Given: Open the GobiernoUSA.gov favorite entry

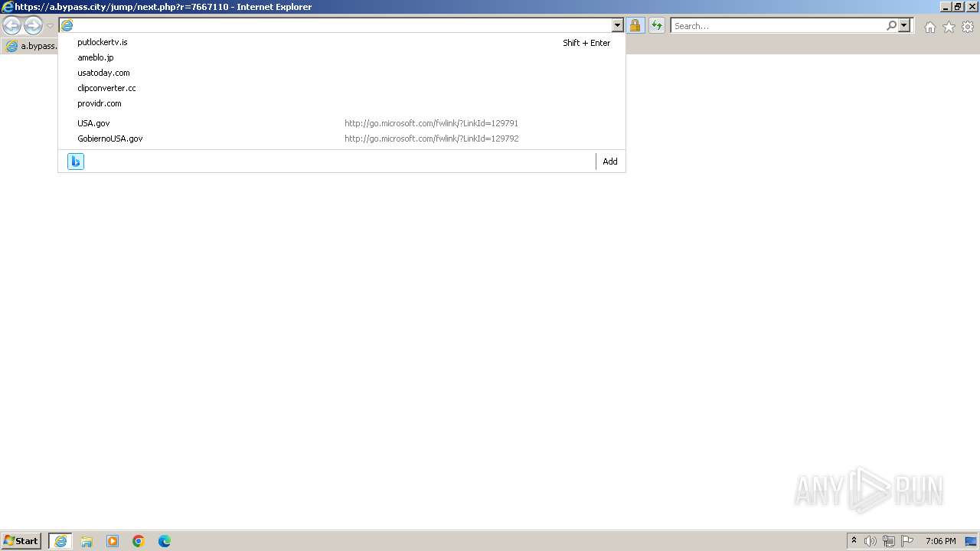Looking at the screenshot, I should pyautogui.click(x=341, y=139).
